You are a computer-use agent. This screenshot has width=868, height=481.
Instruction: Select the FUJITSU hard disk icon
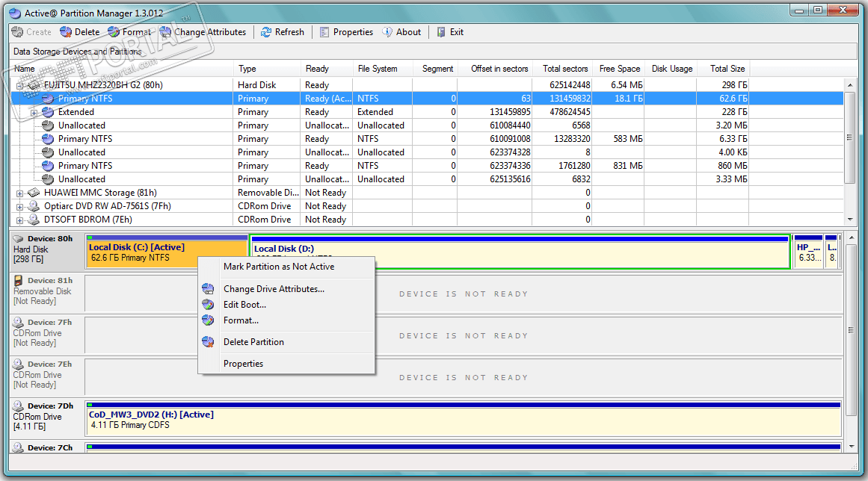34,85
